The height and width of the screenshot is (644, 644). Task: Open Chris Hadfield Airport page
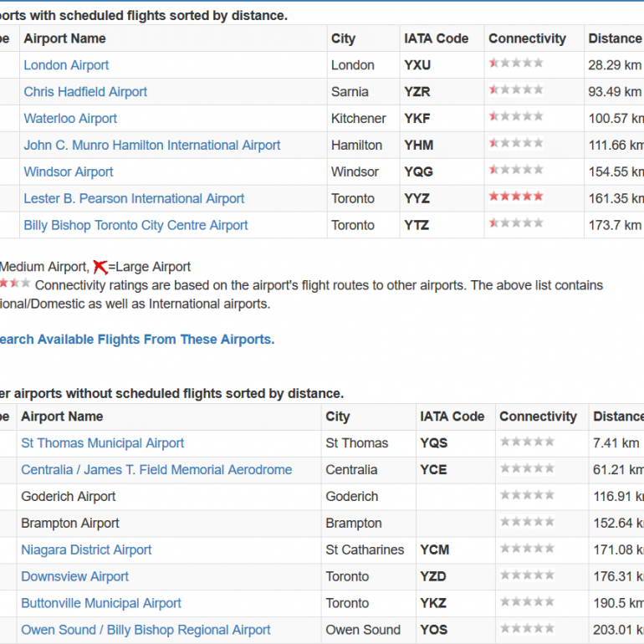click(85, 92)
